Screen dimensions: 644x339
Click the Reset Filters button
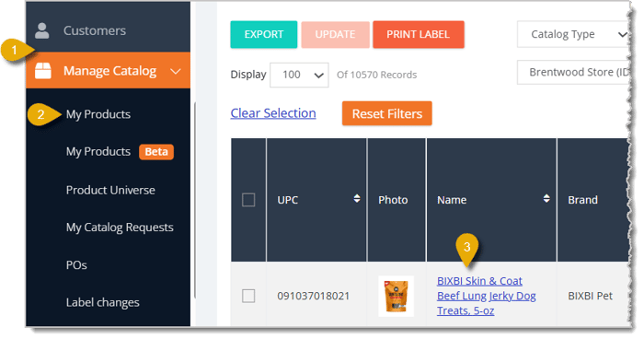click(387, 113)
